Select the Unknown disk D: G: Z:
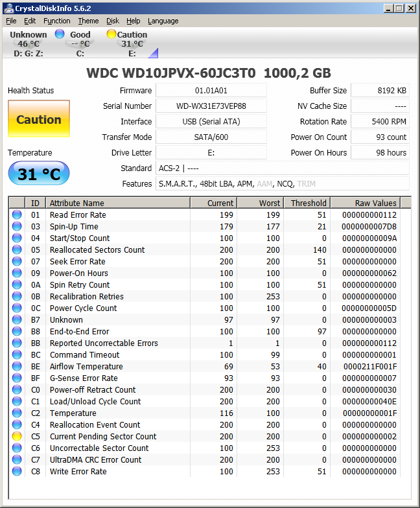 coord(29,44)
